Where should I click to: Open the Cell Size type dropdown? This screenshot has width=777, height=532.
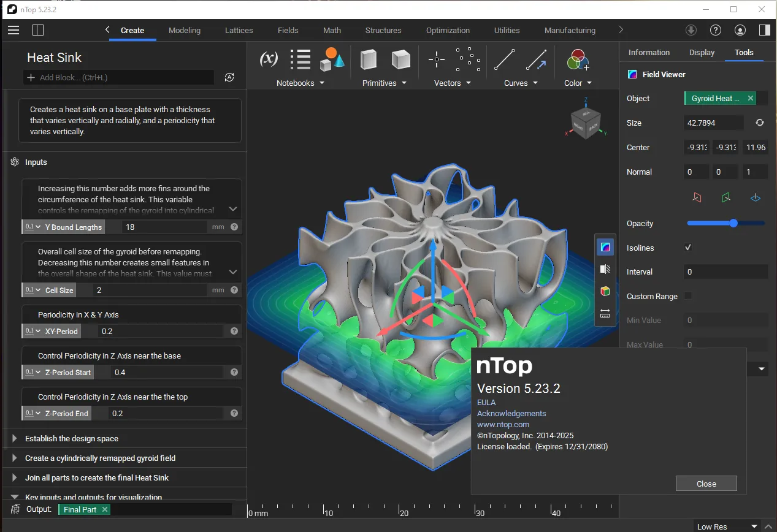click(x=33, y=290)
